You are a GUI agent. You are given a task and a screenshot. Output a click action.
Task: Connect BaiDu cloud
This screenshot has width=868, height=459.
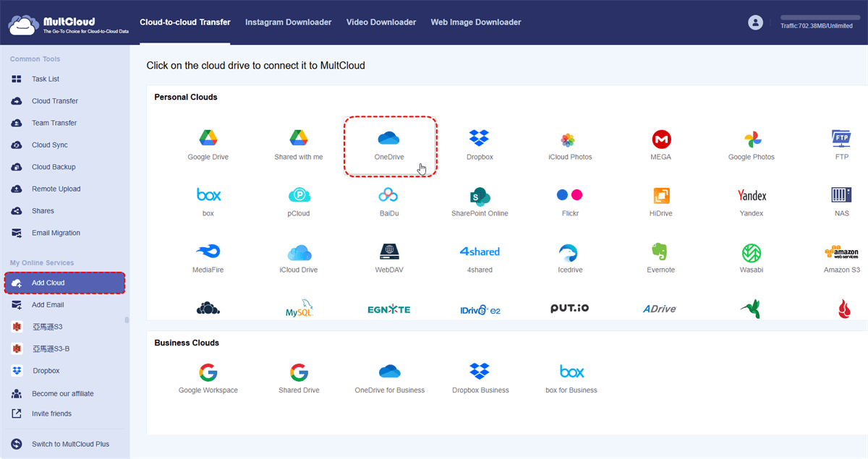pos(389,201)
